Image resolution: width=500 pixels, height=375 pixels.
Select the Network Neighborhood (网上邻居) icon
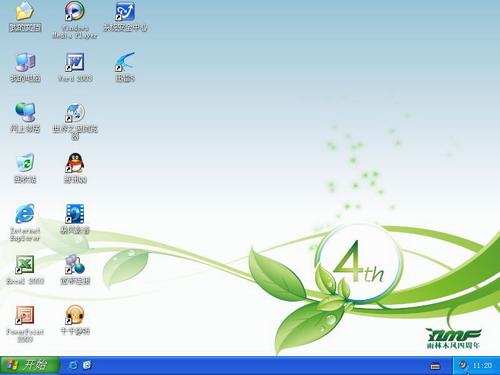[x=25, y=118]
